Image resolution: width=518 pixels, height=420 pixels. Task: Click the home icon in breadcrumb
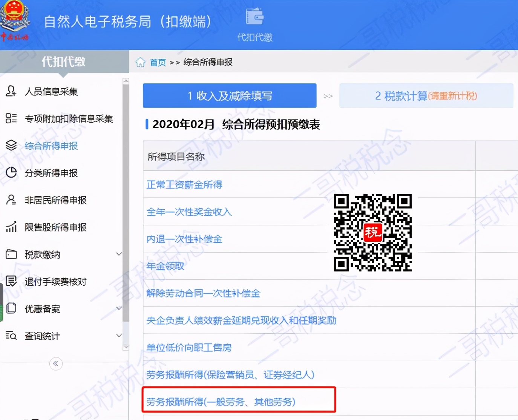coord(140,62)
